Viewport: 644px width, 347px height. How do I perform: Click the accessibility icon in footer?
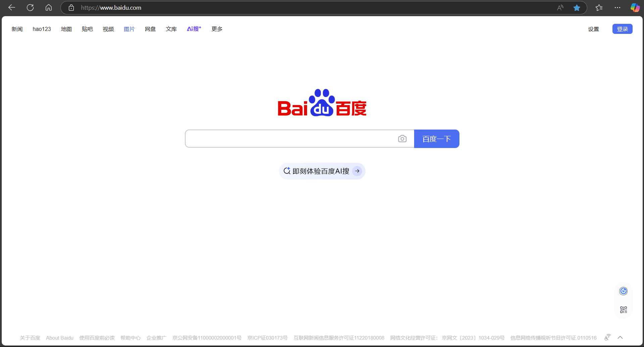[x=607, y=337]
